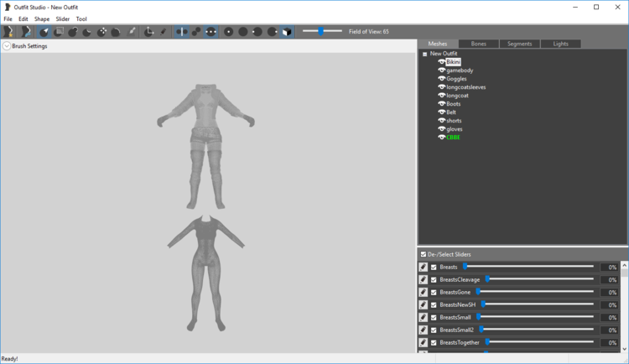The width and height of the screenshot is (629, 364).
Task: Hide the Boots mesh
Action: (x=441, y=103)
